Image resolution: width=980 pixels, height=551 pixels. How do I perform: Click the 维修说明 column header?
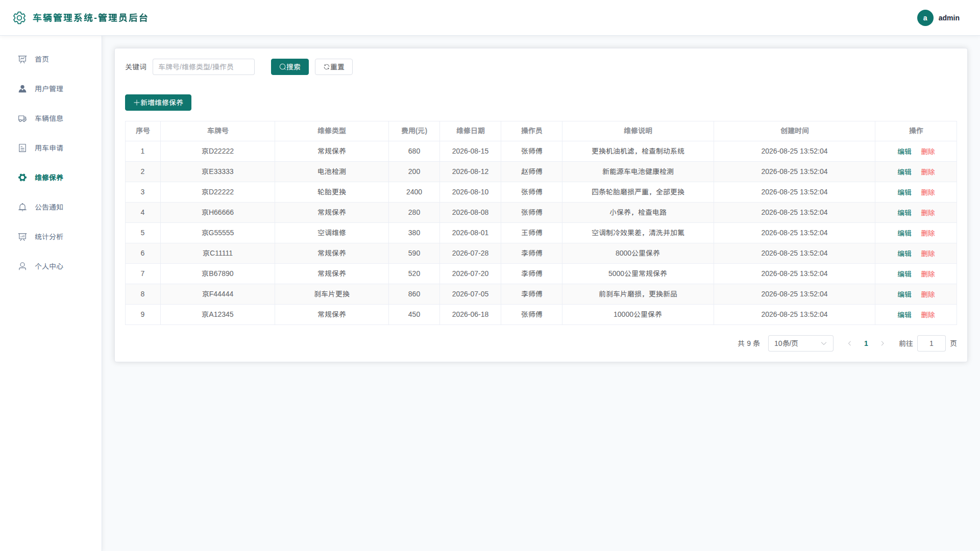click(x=638, y=131)
